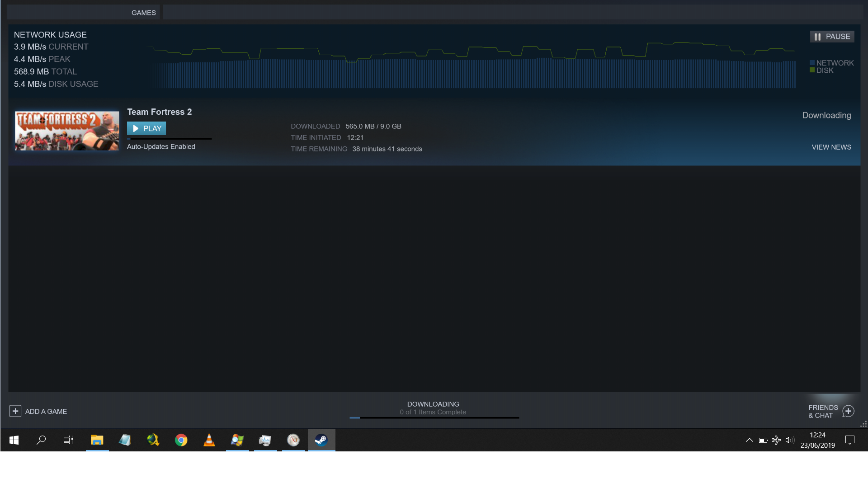Click the Add a Game plus icon
This screenshot has width=868, height=488.
(15, 411)
